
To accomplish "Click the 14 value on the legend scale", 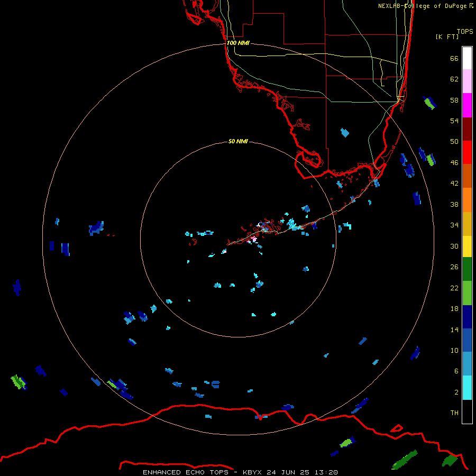I will coord(454,329).
